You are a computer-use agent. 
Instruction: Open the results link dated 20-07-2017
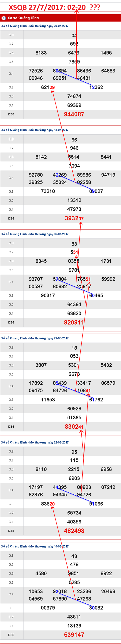[35, 26]
